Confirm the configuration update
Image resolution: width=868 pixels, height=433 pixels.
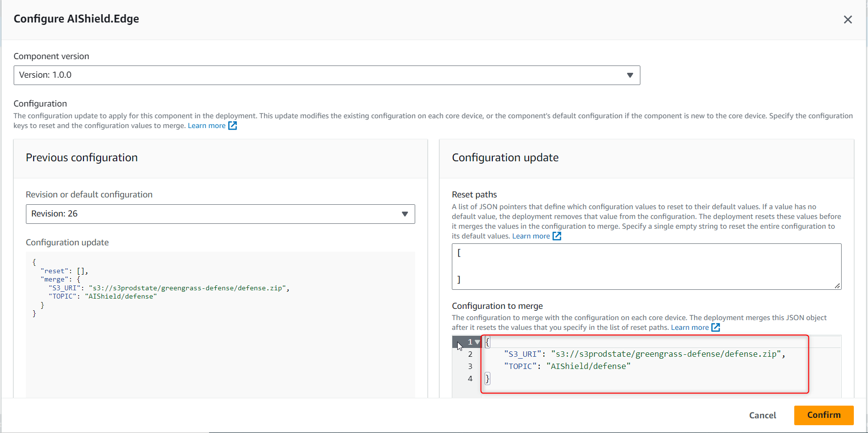pyautogui.click(x=824, y=415)
